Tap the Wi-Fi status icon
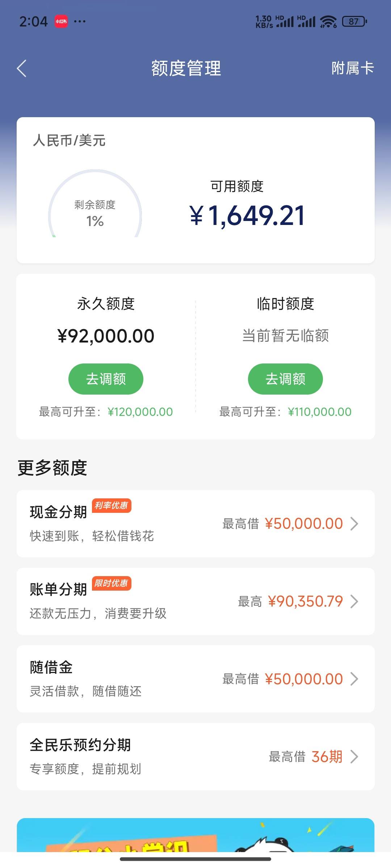Screen dimensions: 391x868 pos(328,22)
